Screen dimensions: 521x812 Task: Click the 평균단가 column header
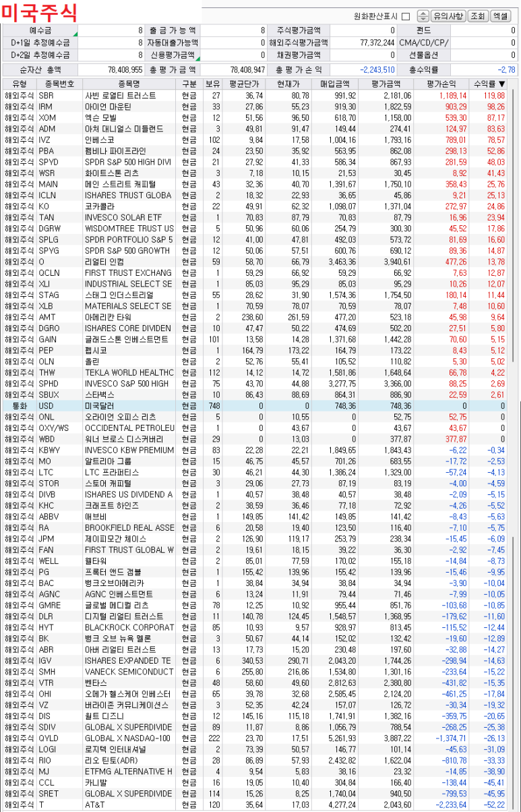245,84
